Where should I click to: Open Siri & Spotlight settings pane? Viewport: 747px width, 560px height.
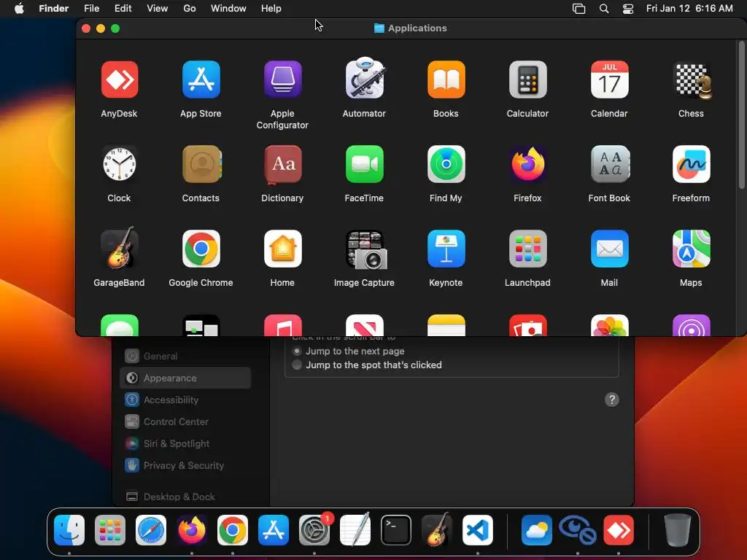(x=185, y=444)
